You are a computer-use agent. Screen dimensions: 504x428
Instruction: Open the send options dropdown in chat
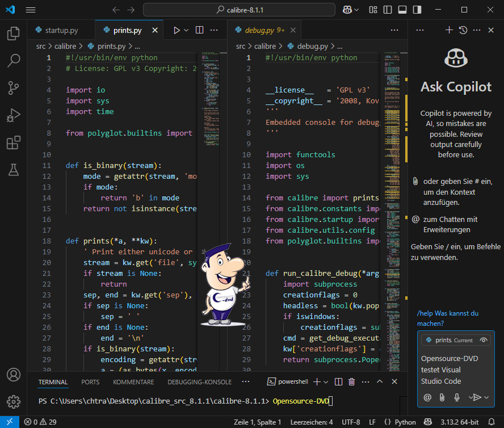coord(486,397)
